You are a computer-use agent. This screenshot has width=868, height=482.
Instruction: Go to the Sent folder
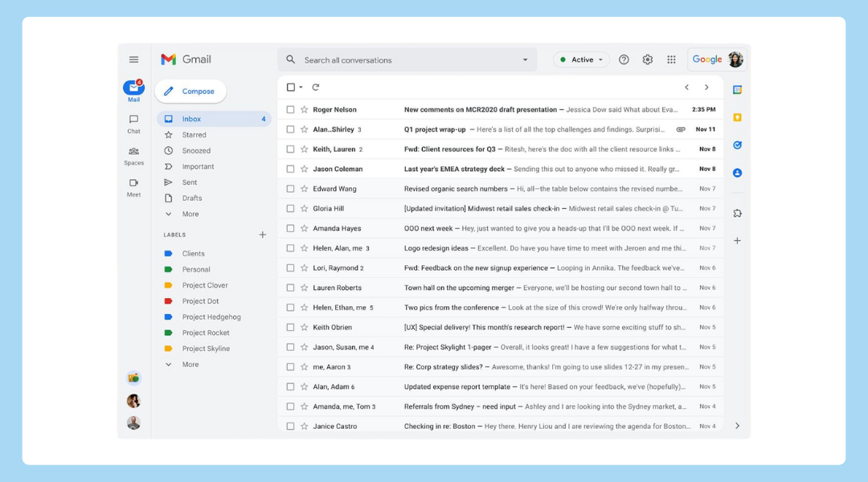point(190,182)
